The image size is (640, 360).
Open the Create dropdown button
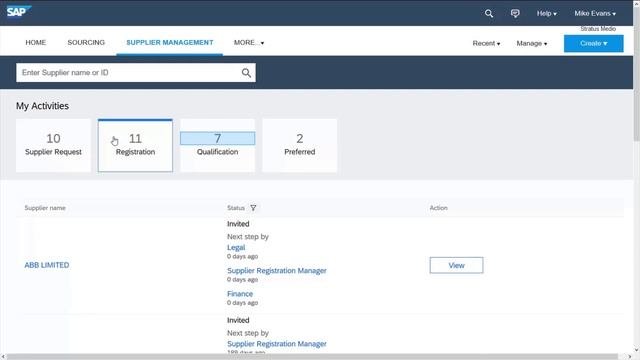click(593, 43)
